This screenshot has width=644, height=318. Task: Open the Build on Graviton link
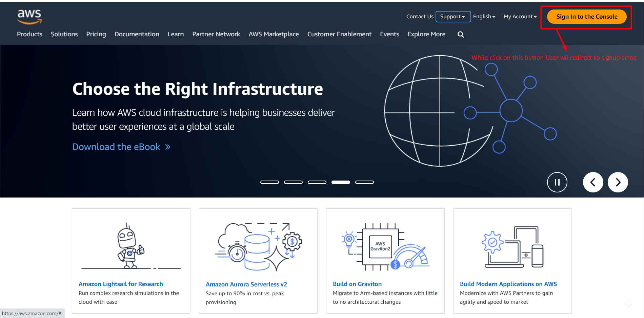[357, 284]
